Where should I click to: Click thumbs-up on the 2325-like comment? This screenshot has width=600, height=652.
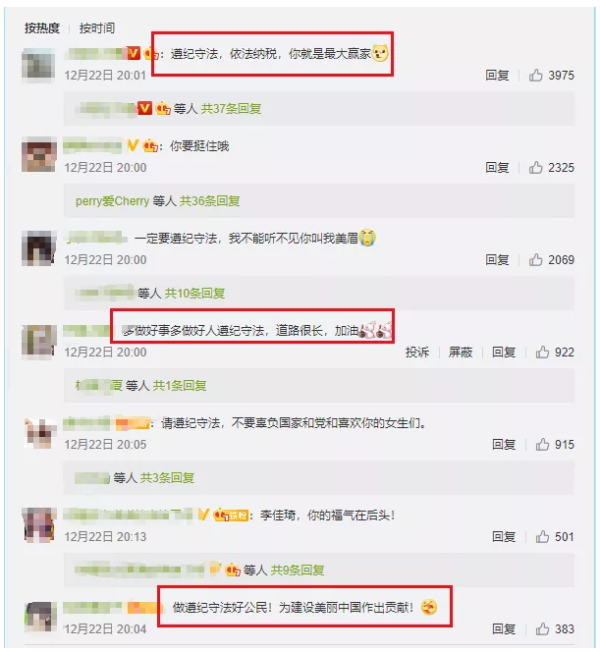tap(536, 168)
